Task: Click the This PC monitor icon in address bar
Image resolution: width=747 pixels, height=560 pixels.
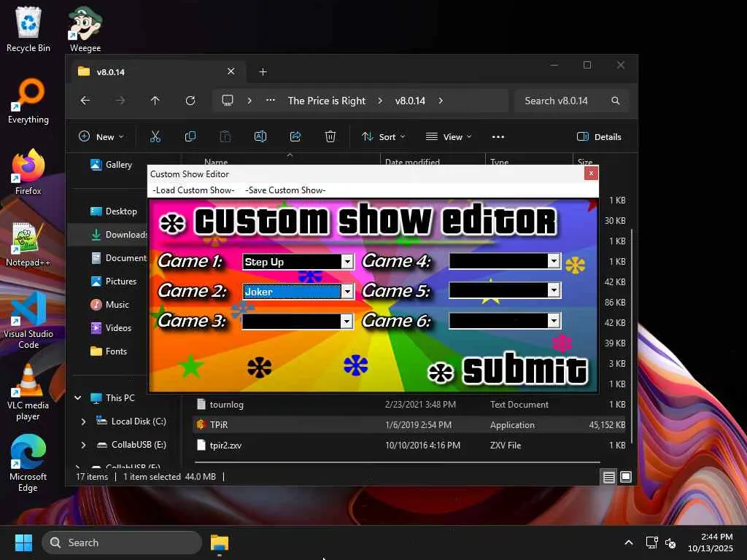Action: point(228,101)
